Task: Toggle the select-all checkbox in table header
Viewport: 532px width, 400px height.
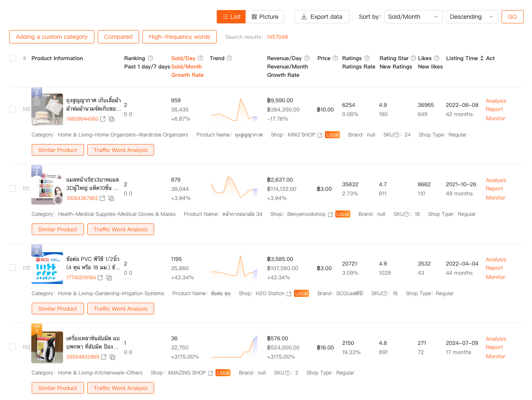Action: [x=13, y=58]
